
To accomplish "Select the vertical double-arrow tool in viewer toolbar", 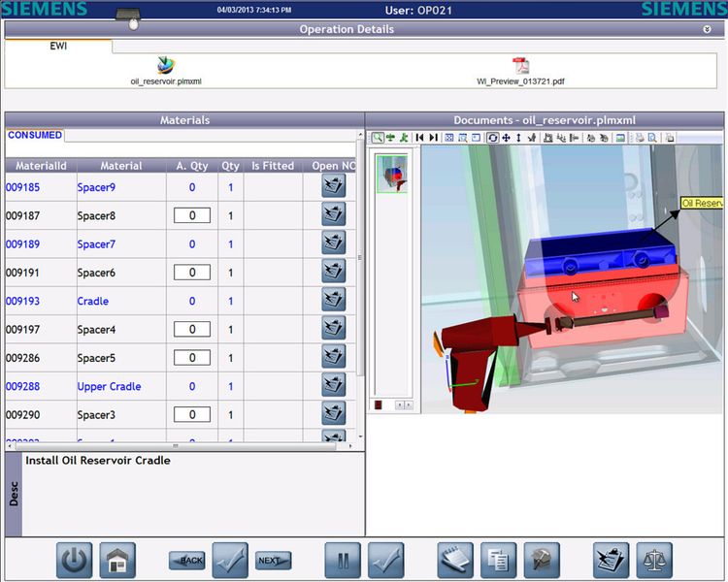I will [518, 138].
